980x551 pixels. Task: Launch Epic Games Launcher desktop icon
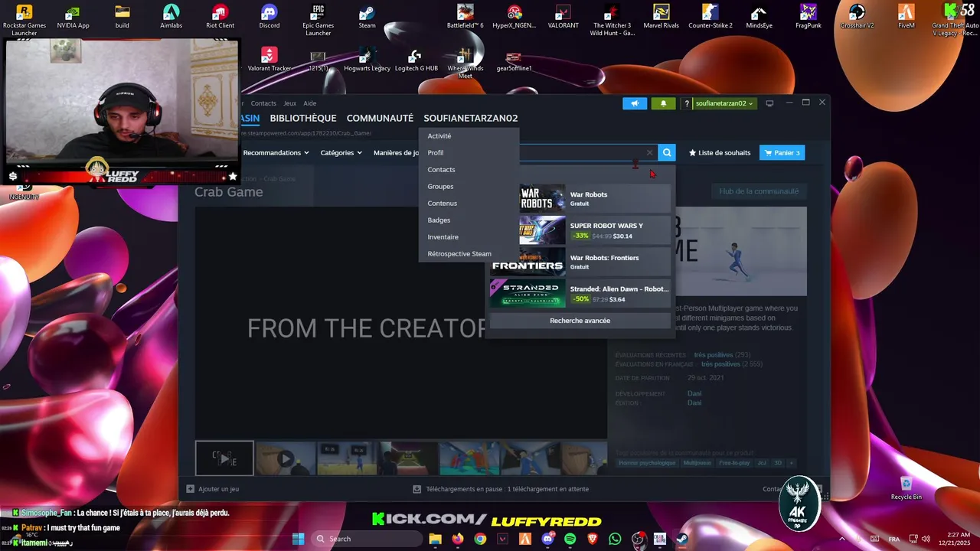318,19
